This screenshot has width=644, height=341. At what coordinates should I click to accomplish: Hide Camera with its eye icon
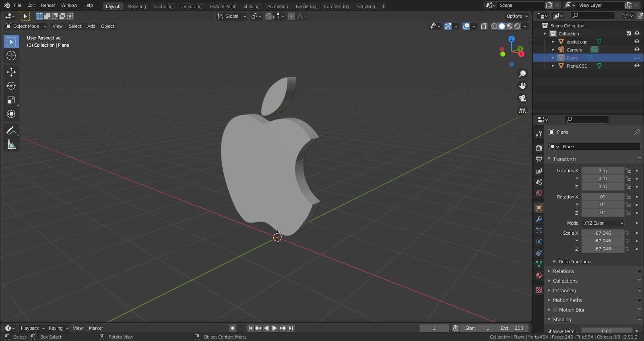(x=637, y=50)
